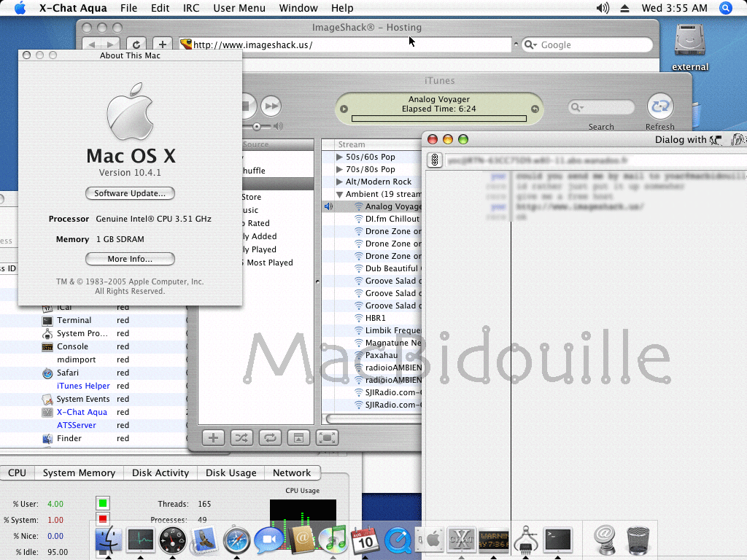Click iTunes music note Dock icon
The image size is (747, 560).
click(333, 540)
